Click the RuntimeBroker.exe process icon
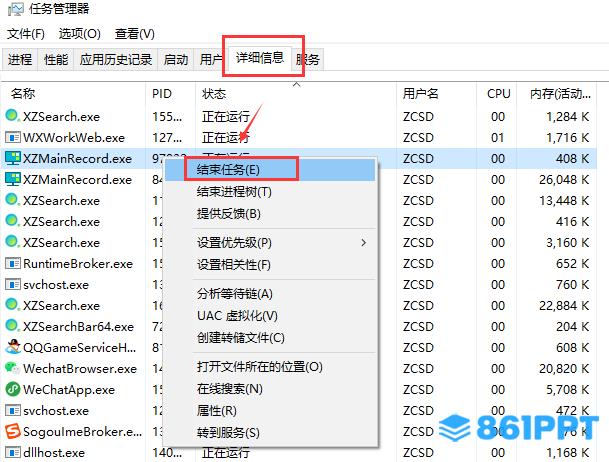 [12, 263]
